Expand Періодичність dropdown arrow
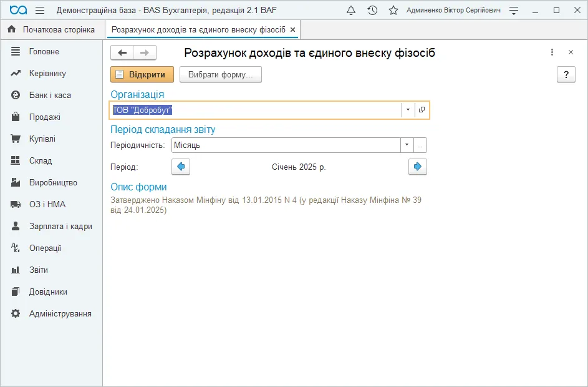The image size is (588, 387). point(407,145)
